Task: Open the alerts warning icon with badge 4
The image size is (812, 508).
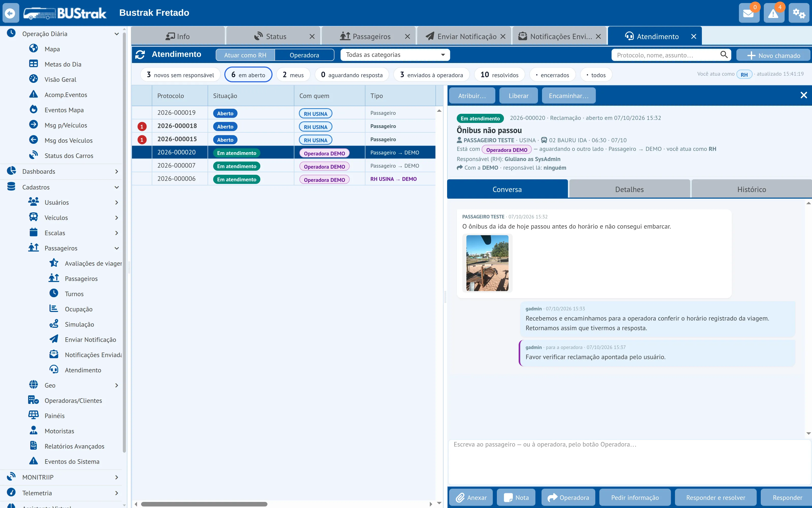Action: pos(773,13)
